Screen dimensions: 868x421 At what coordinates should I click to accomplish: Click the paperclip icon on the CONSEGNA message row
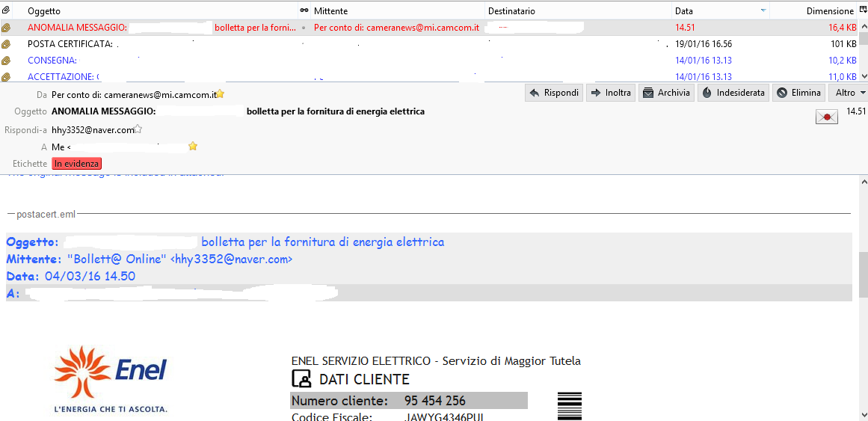tap(6, 61)
